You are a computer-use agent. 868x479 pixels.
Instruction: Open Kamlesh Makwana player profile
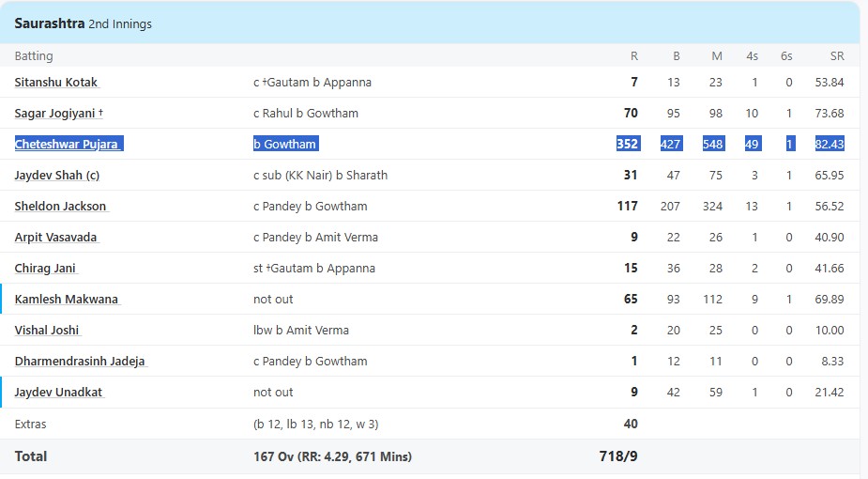pos(67,299)
